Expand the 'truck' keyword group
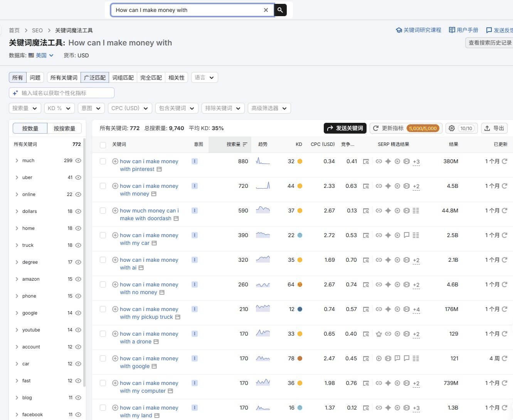 (17, 245)
